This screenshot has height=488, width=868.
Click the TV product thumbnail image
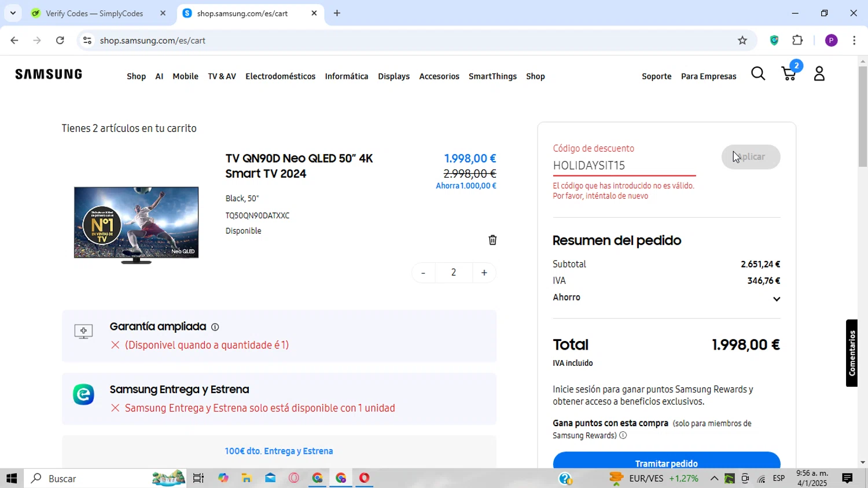[x=137, y=225]
